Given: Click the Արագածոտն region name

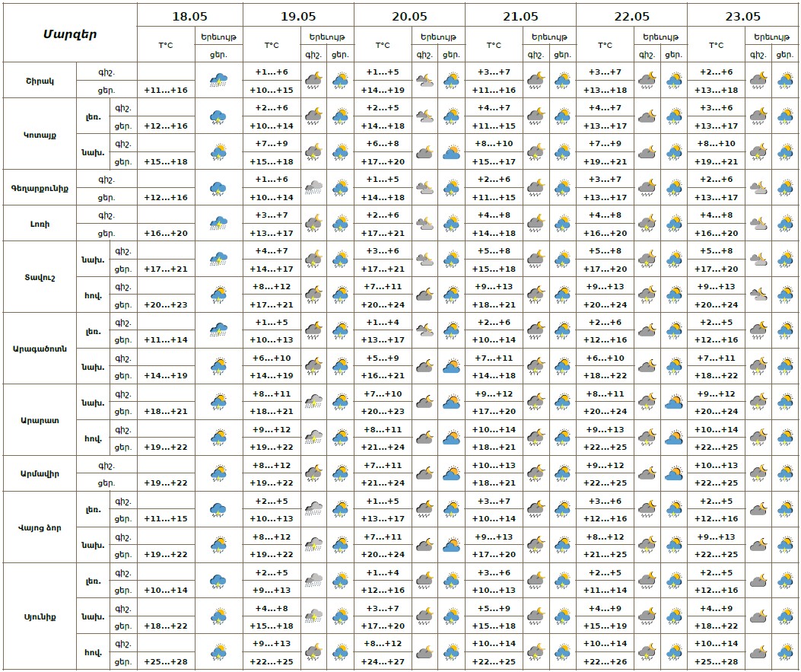Looking at the screenshot, I should pos(40,349).
